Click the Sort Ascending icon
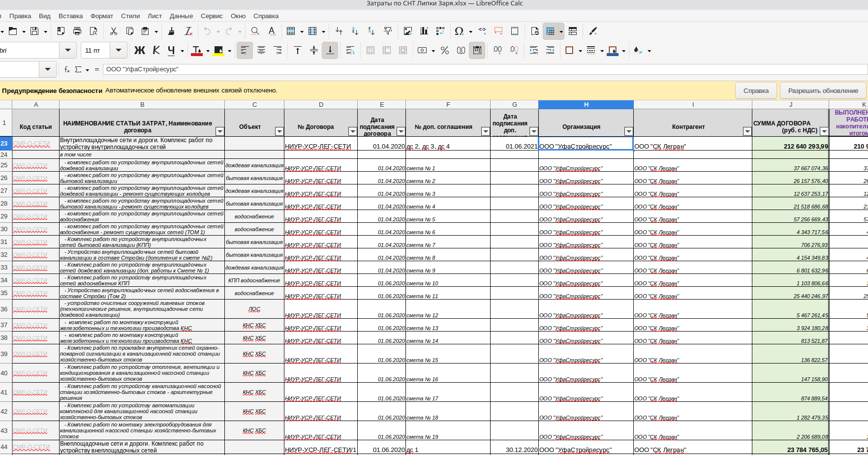868x455 pixels. tap(355, 31)
